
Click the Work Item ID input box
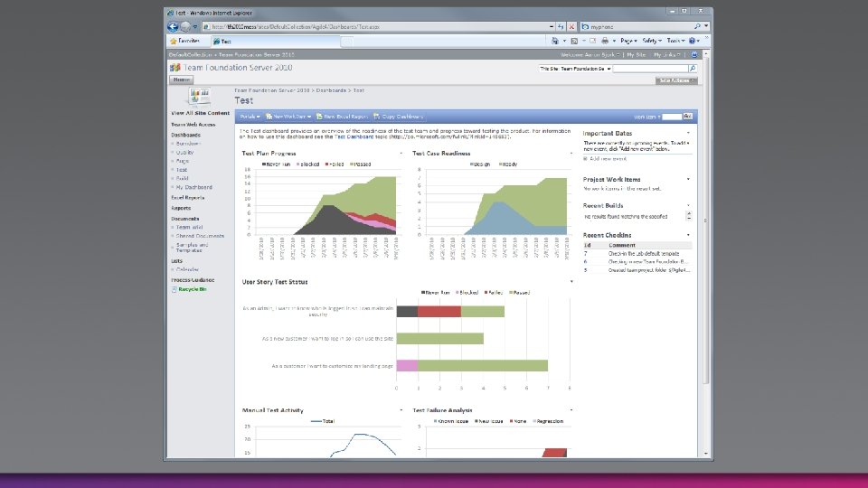click(x=672, y=117)
